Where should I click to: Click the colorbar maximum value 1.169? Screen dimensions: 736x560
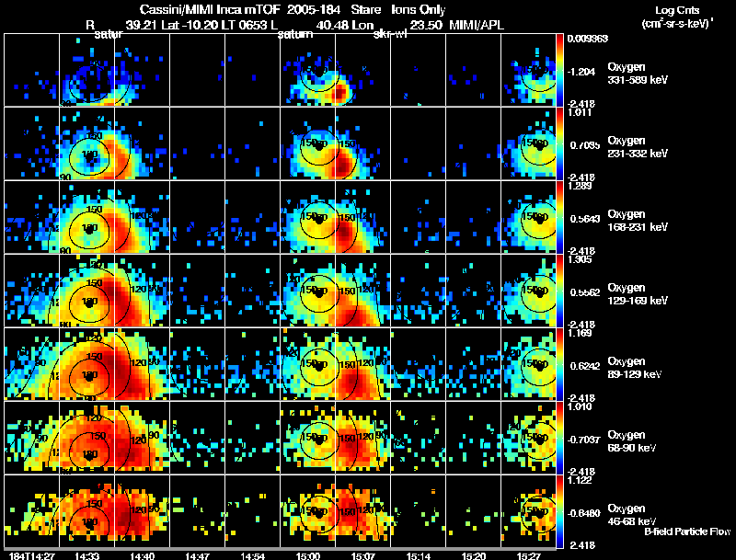pos(580,334)
